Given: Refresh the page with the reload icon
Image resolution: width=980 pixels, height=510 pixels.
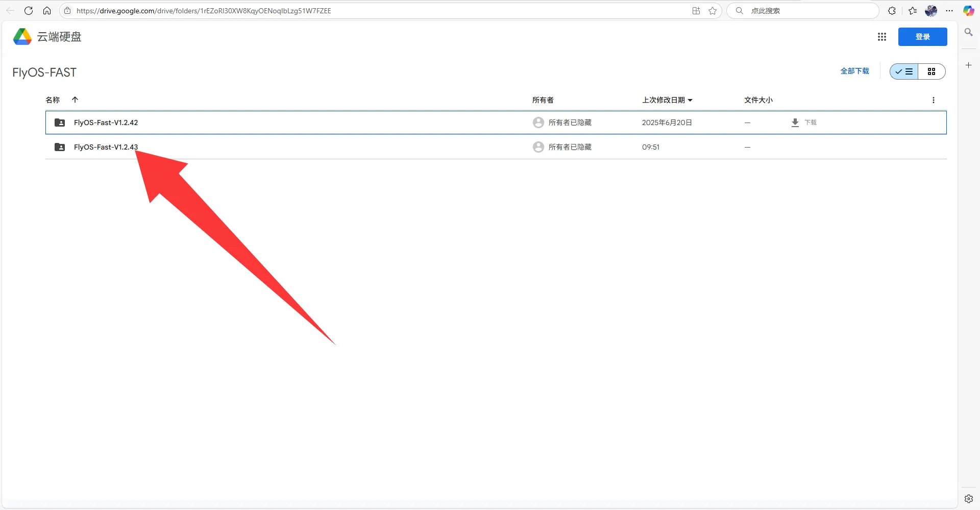Looking at the screenshot, I should click(x=29, y=11).
